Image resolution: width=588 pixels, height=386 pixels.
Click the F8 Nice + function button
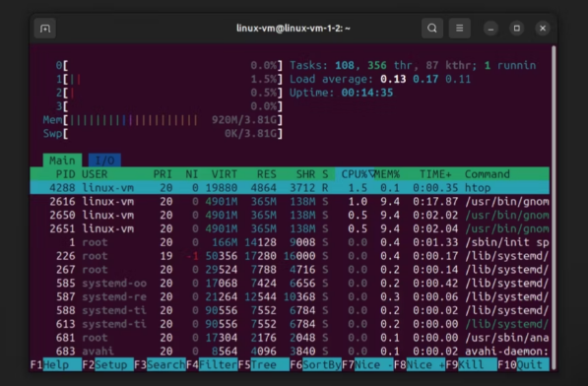tap(420, 364)
